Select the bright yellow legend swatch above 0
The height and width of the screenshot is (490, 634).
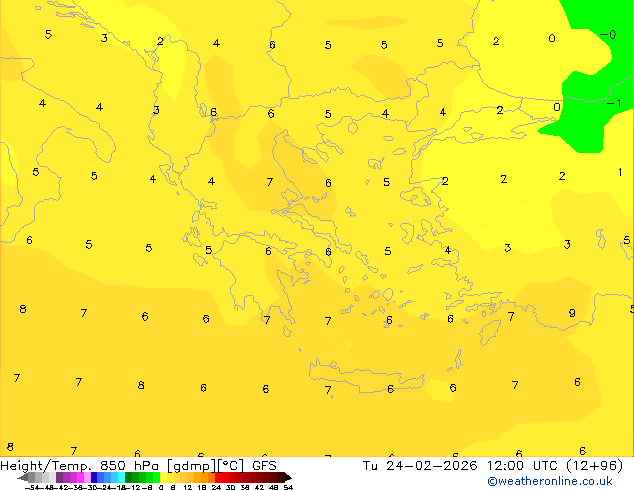[163, 477]
